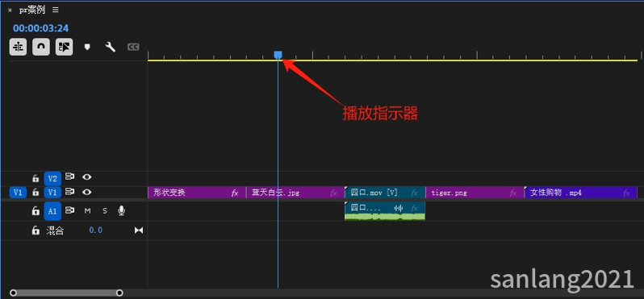Close the pr案例 sequence tab
This screenshot has width=644, height=299.
pos(10,10)
